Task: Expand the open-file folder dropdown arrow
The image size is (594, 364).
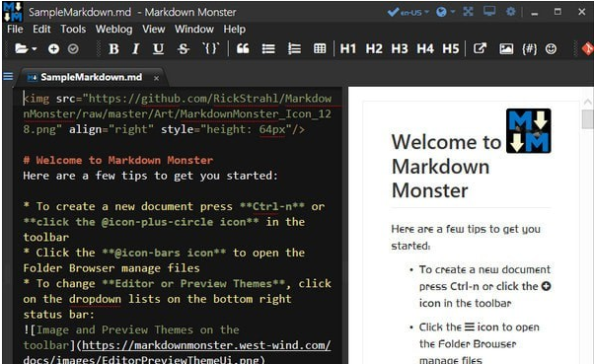Action: [x=35, y=49]
